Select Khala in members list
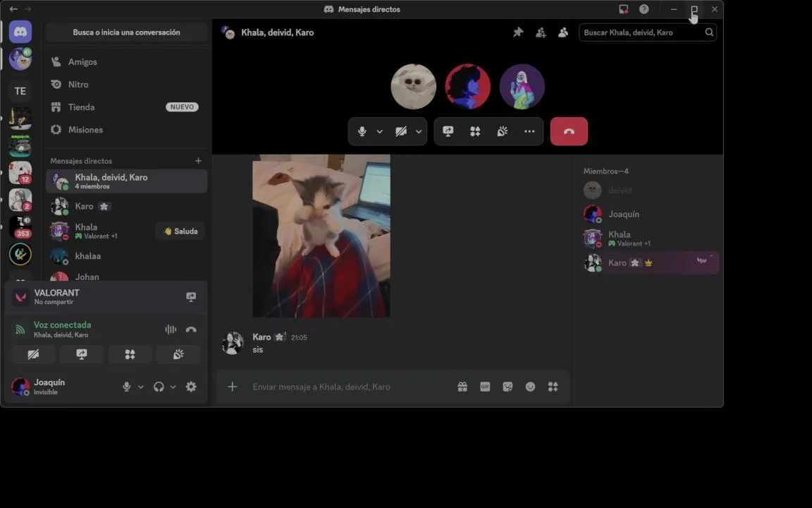The height and width of the screenshot is (508, 812). tap(651, 238)
